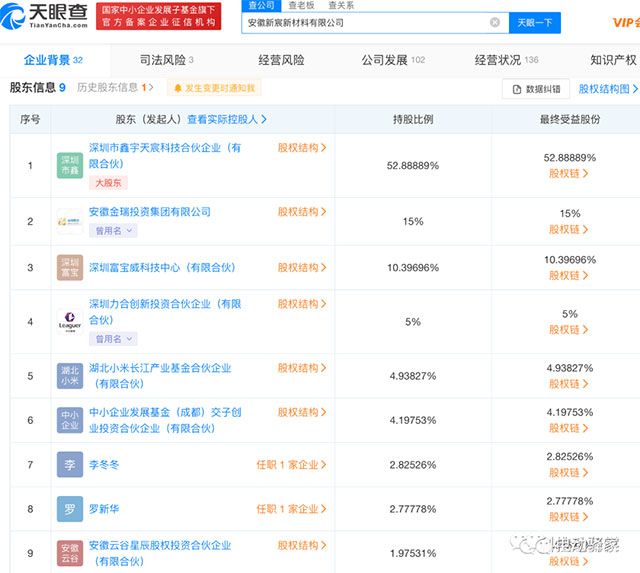Select the 中小企业 shareholder avatar icon
Viewport: 640px width, 573px height.
click(70, 420)
